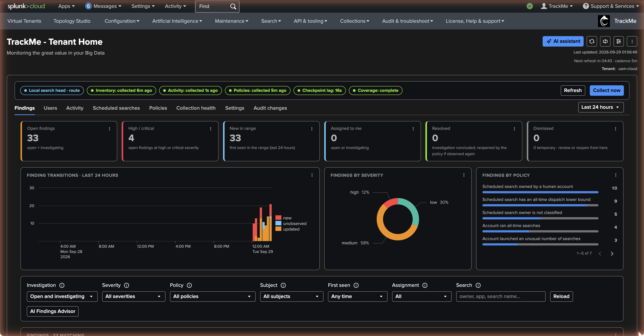Go to next page of policies list
644x336 pixels.
pyautogui.click(x=612, y=253)
